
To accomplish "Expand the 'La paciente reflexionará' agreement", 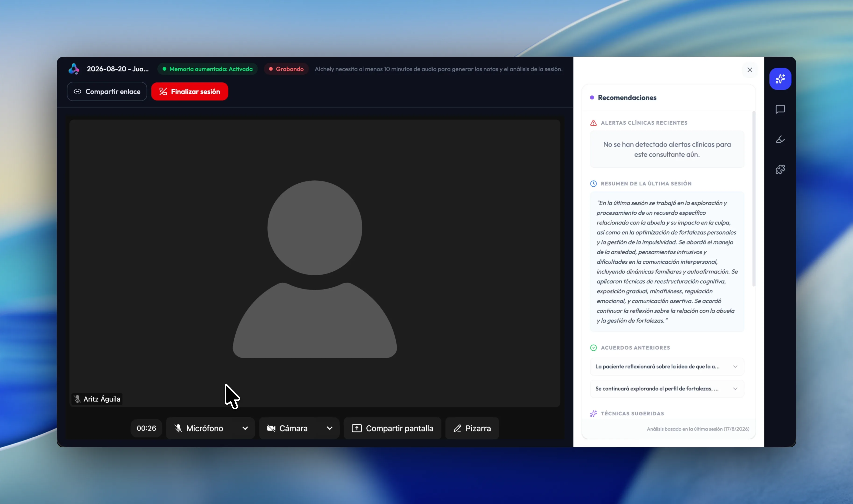I will click(667, 367).
